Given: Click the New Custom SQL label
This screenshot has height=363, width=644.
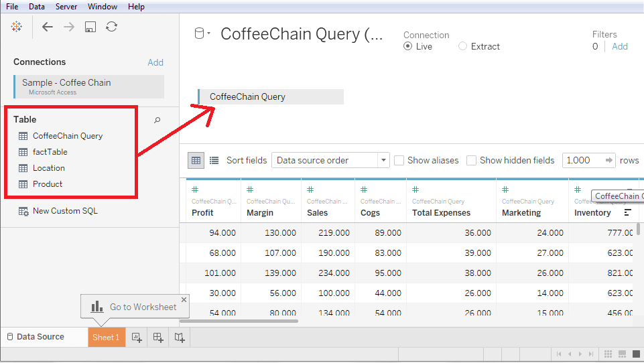Looking at the screenshot, I should pyautogui.click(x=65, y=211).
